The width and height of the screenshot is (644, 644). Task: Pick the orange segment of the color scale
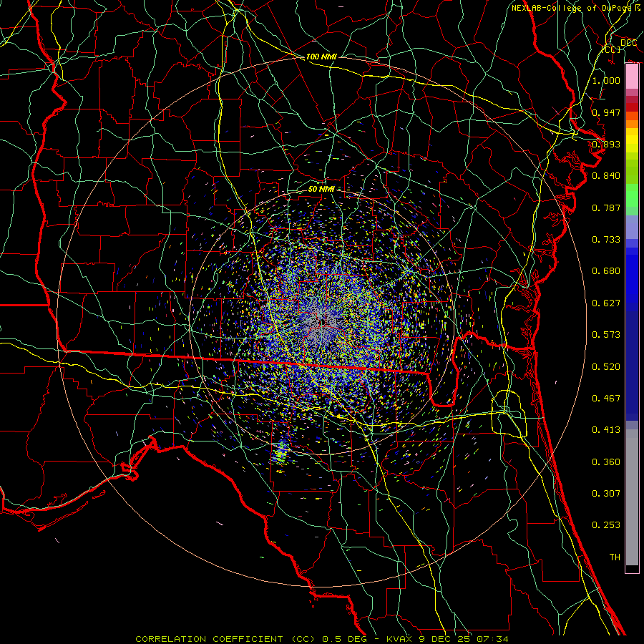pos(632,124)
